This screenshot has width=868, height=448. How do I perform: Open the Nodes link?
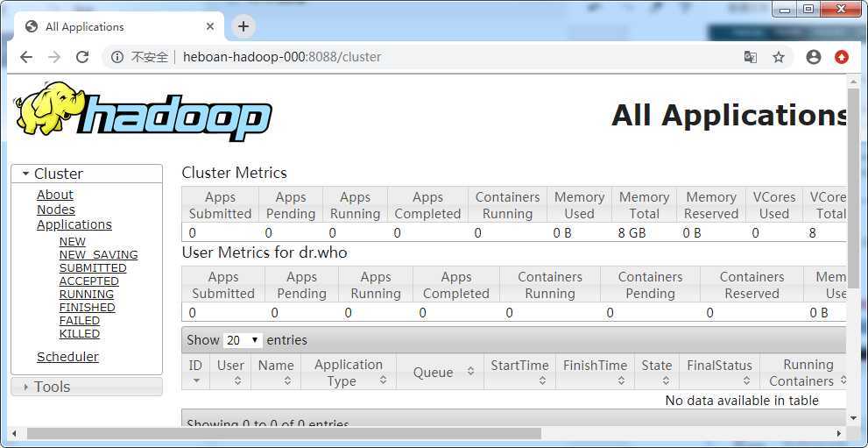point(56,210)
